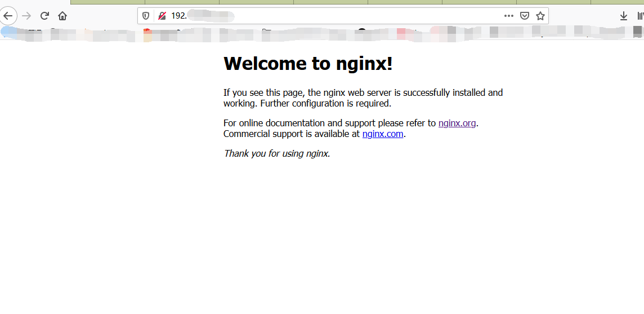644x314 pixels.
Task: Bookmark this page with star
Action: [540, 16]
